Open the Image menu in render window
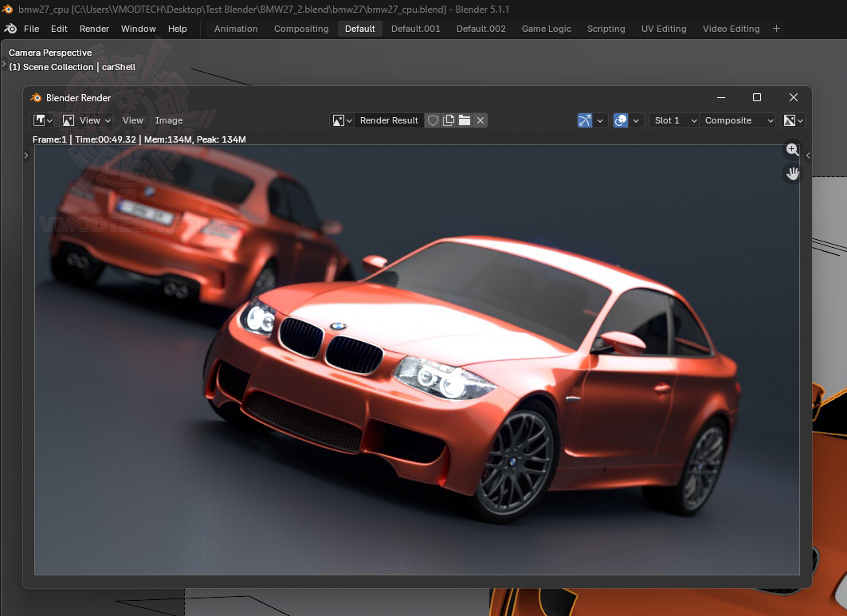The height and width of the screenshot is (616, 847). pyautogui.click(x=169, y=120)
